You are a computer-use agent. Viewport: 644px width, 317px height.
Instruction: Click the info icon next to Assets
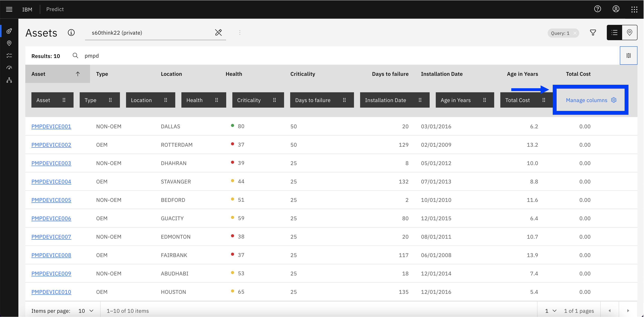click(x=71, y=33)
